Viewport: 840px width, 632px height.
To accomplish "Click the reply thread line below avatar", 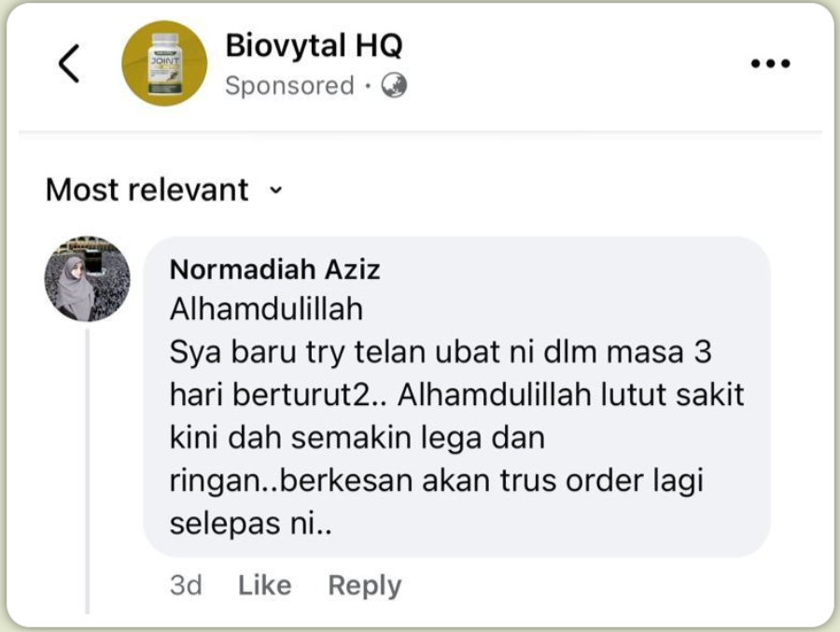I will click(x=88, y=471).
